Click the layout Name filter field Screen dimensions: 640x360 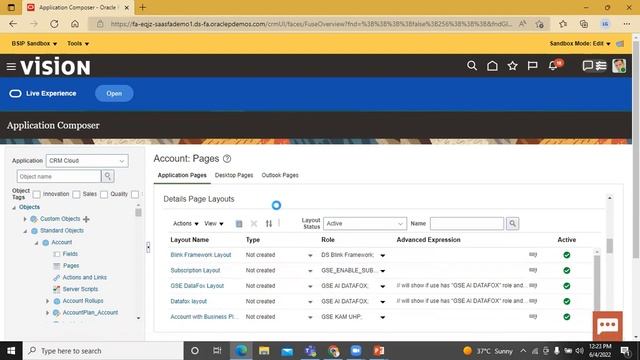[467, 223]
